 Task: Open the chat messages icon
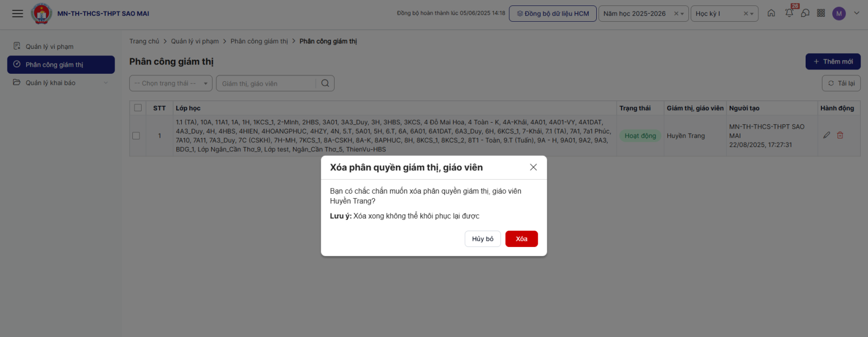tap(805, 13)
